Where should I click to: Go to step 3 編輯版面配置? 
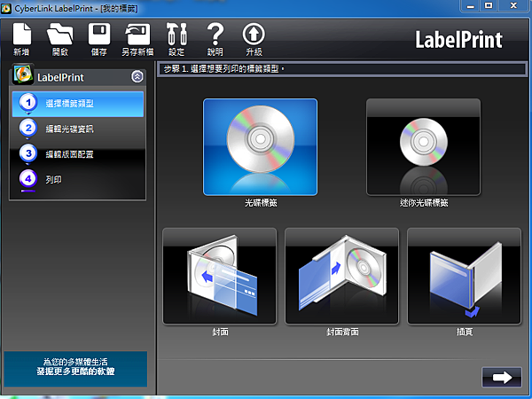(x=78, y=154)
